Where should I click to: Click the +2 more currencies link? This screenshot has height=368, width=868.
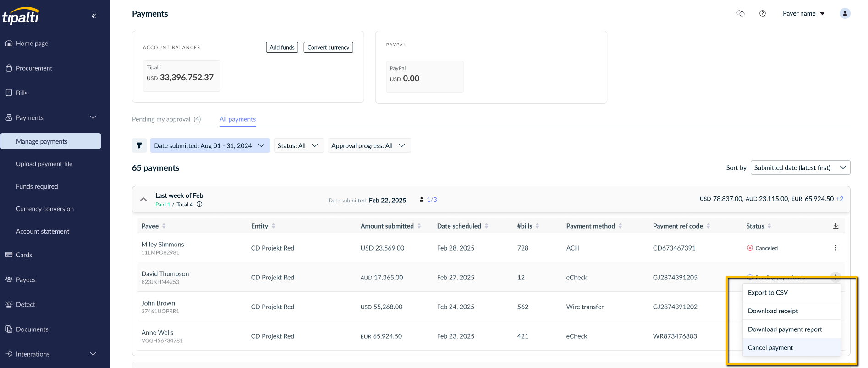coord(840,199)
